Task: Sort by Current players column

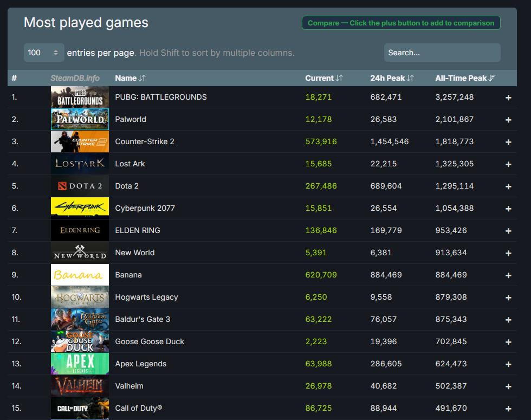Action: tap(323, 78)
